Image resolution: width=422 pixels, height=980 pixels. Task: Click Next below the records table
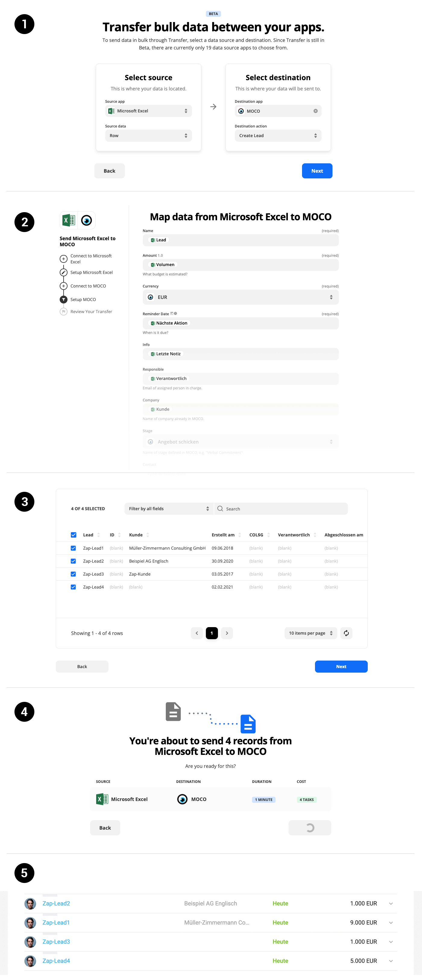341,667
